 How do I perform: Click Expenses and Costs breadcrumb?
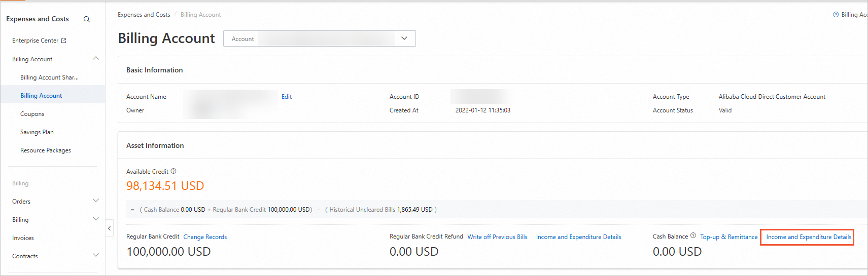click(144, 15)
